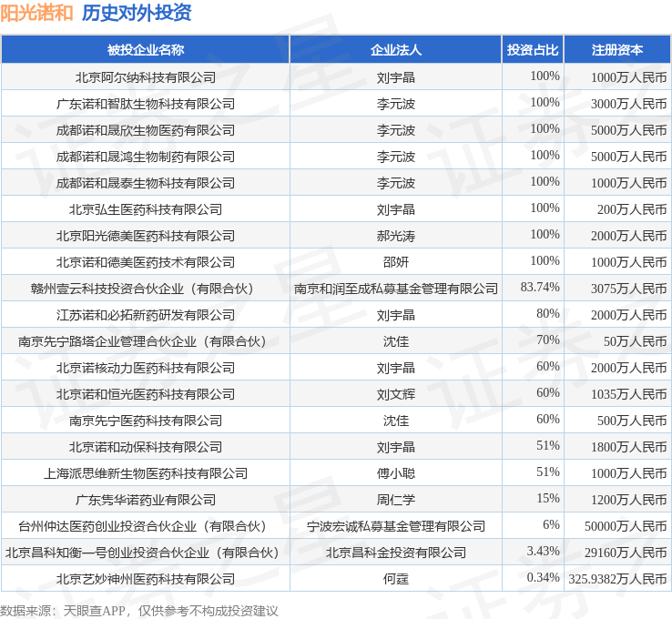672x619 pixels.
Task: Click 台州仲达医药创业投资合伙企业 cell
Action: (x=146, y=526)
